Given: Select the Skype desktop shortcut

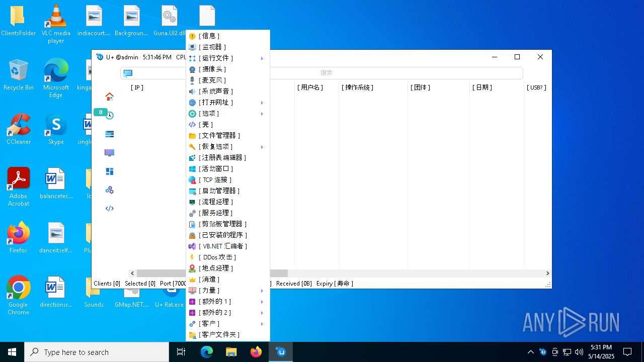Looking at the screenshot, I should (x=56, y=129).
